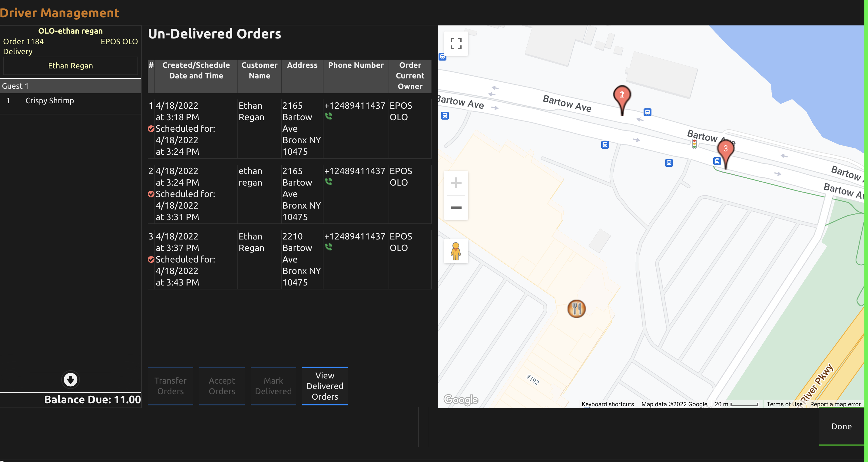Open map Keyboard shortcuts

click(608, 404)
